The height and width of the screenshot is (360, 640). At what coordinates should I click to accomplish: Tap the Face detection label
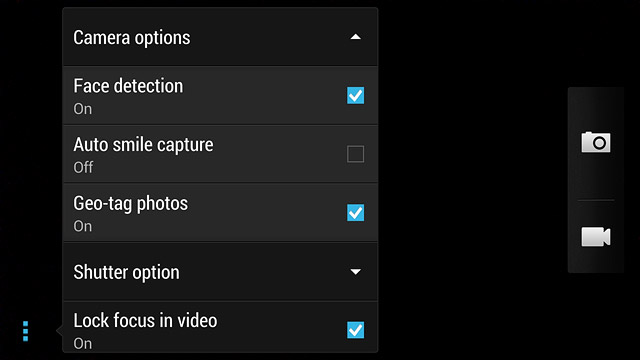coord(128,86)
